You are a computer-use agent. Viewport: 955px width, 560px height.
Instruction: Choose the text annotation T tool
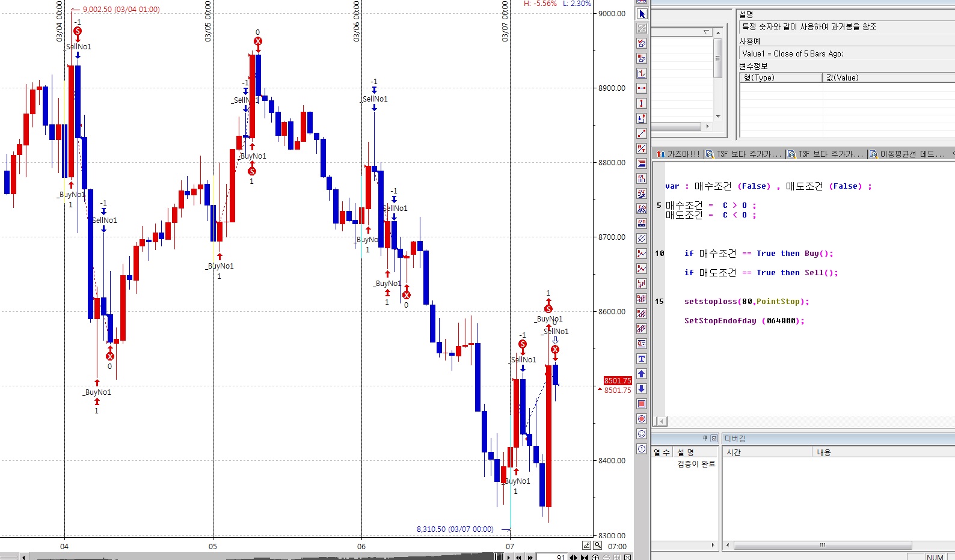tap(642, 359)
